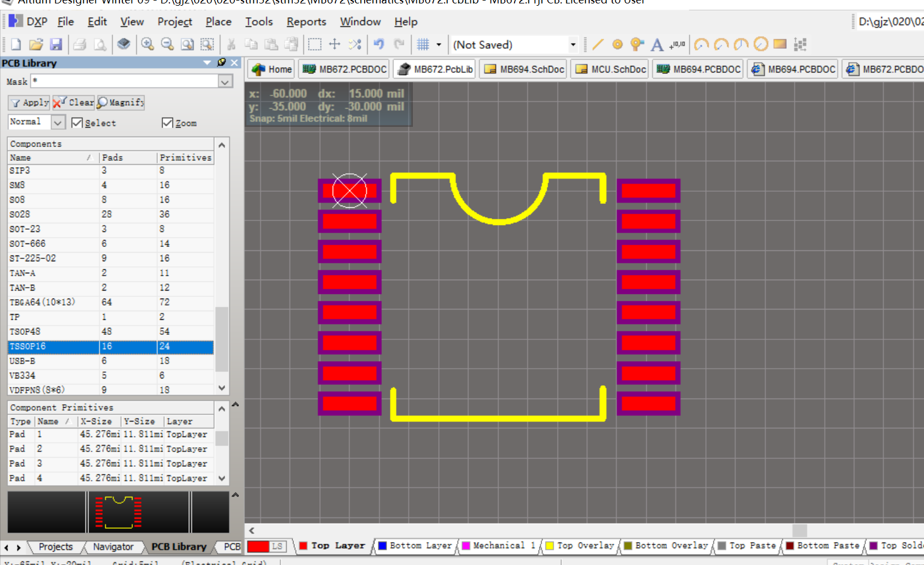This screenshot has width=924, height=565.
Task: Select the Top Overlay layer tab
Action: [580, 545]
